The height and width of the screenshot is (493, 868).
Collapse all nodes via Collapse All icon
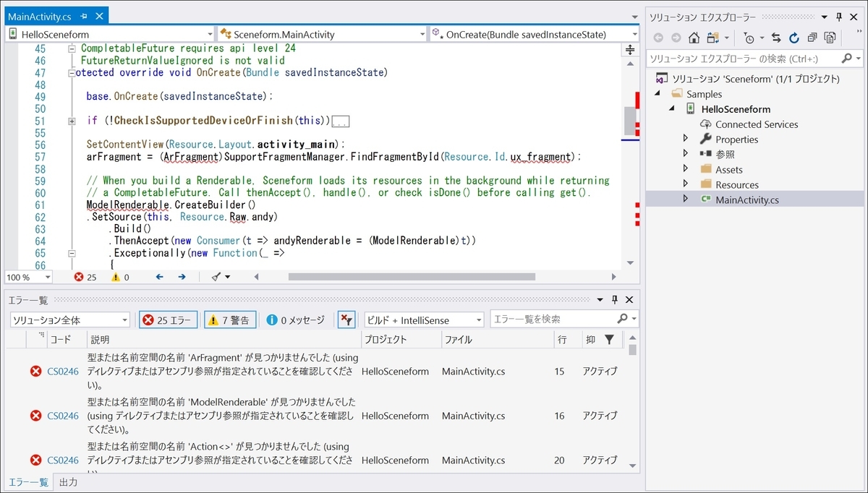coord(813,38)
